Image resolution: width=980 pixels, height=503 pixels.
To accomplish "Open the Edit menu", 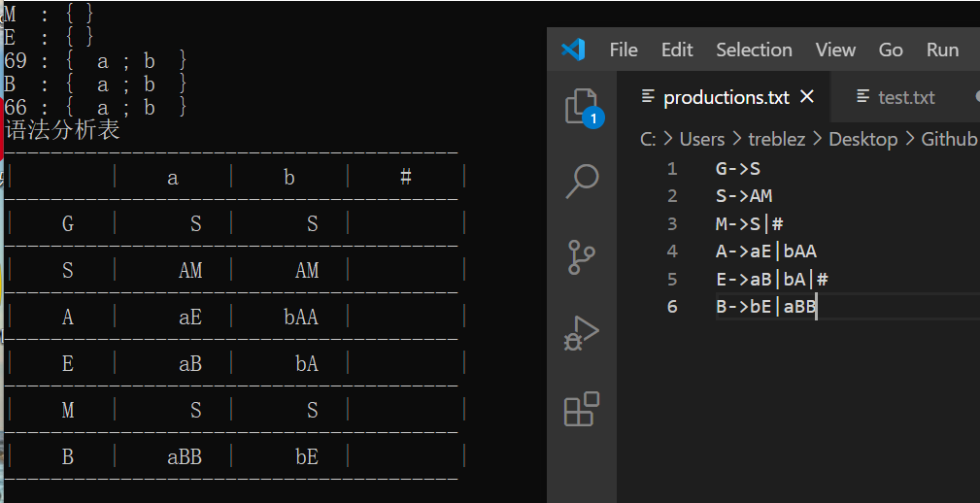I will coord(677,50).
